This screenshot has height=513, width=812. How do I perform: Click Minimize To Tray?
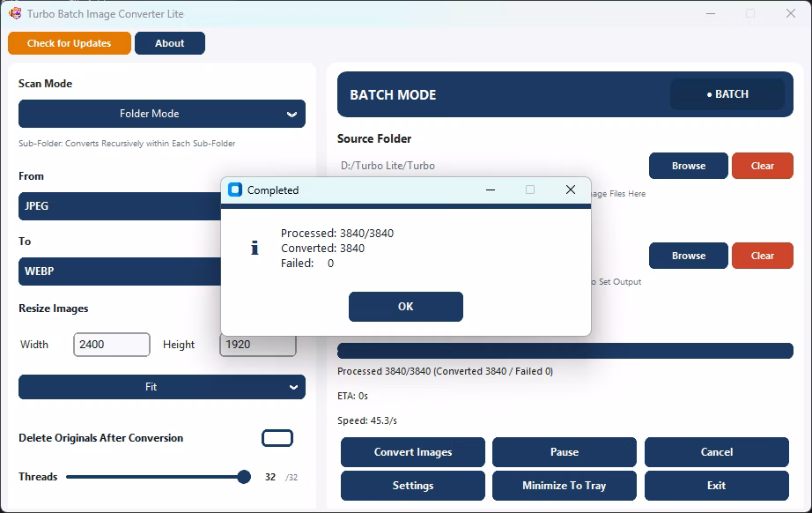click(x=565, y=486)
